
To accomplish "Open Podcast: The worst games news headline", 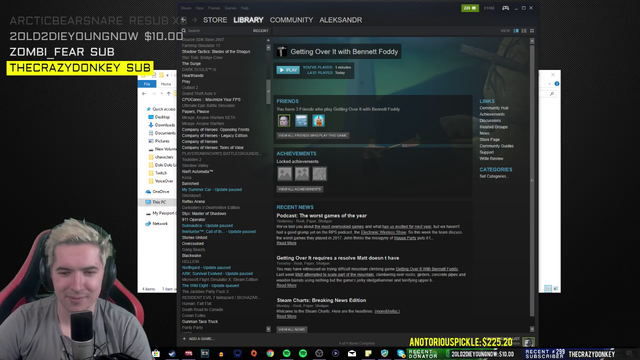I will pos(322,216).
